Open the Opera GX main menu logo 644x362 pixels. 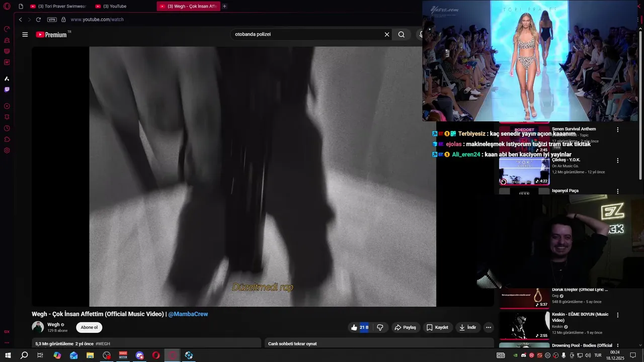7,6
